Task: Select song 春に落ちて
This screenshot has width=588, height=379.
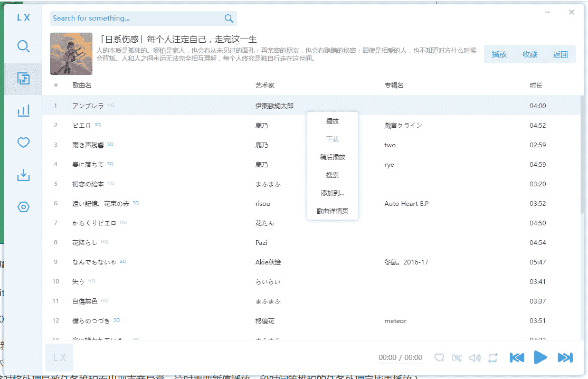Action: [88, 165]
